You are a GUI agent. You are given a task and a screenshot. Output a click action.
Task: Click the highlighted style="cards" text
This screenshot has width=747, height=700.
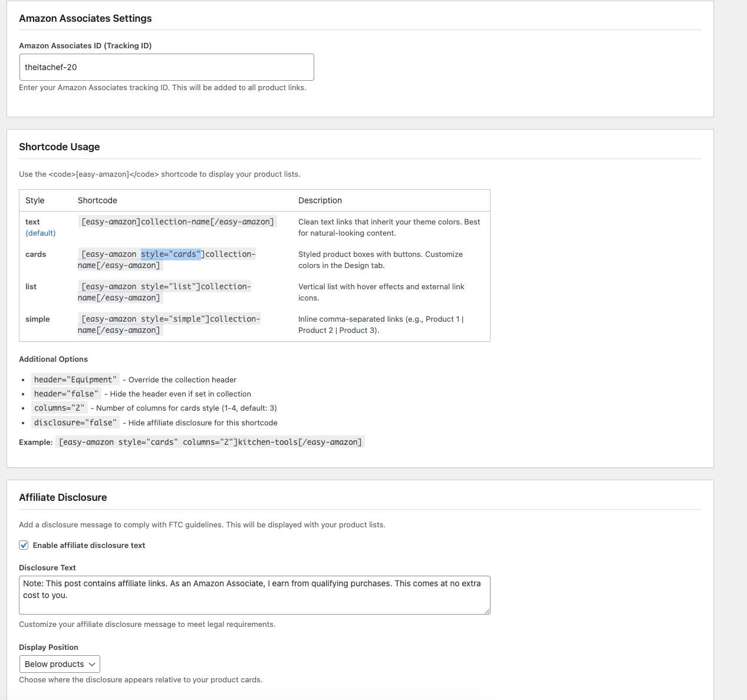click(x=171, y=254)
